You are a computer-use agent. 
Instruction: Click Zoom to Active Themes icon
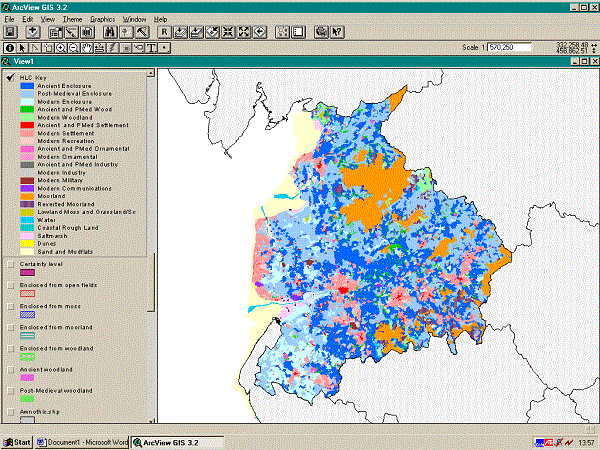click(x=196, y=32)
